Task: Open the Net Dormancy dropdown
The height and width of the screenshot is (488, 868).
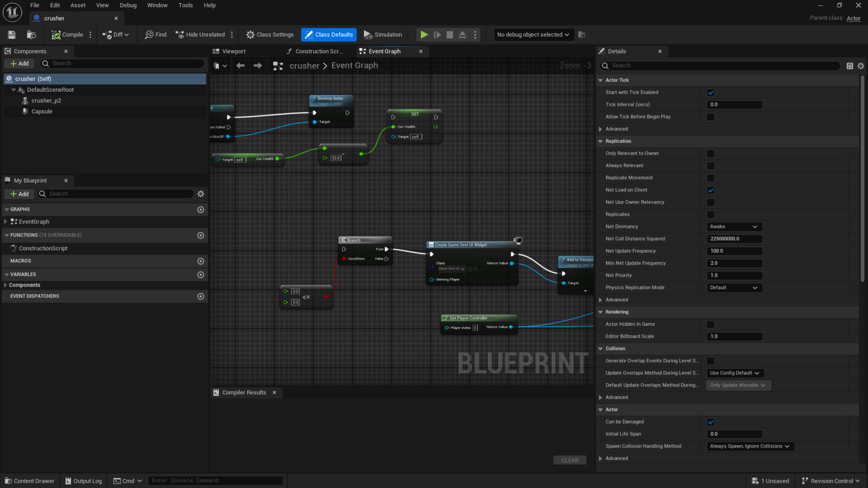Action: pos(735,227)
